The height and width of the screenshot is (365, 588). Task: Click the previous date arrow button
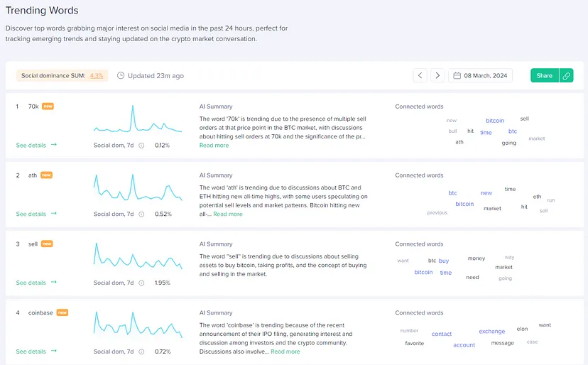pos(420,75)
